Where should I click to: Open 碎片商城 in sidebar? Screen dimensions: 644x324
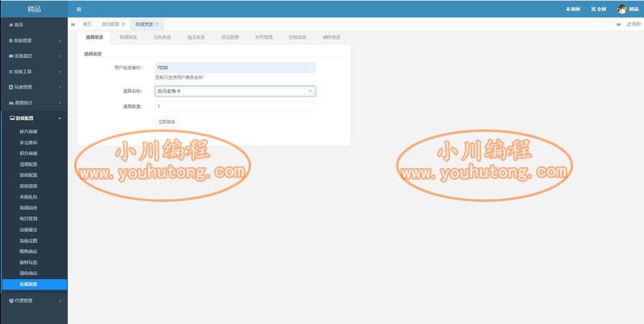click(x=28, y=132)
